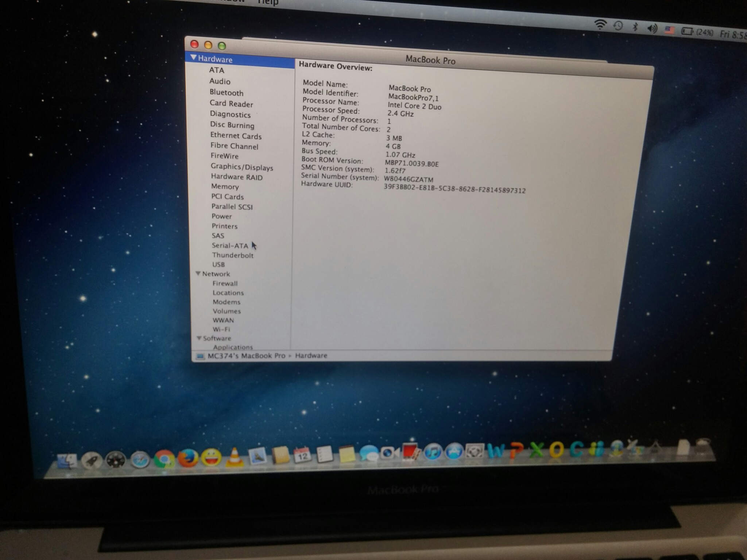Click MC374's MacBook Pro in path bar

point(246,355)
